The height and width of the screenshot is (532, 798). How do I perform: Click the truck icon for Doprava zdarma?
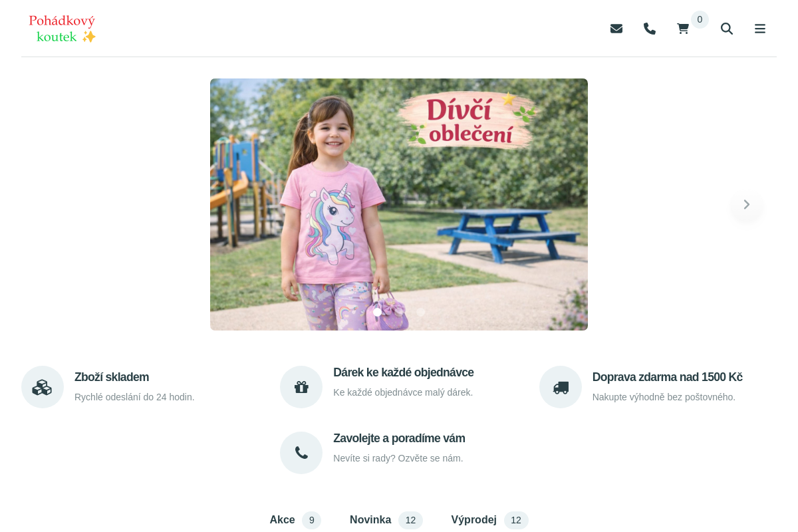coord(561,387)
